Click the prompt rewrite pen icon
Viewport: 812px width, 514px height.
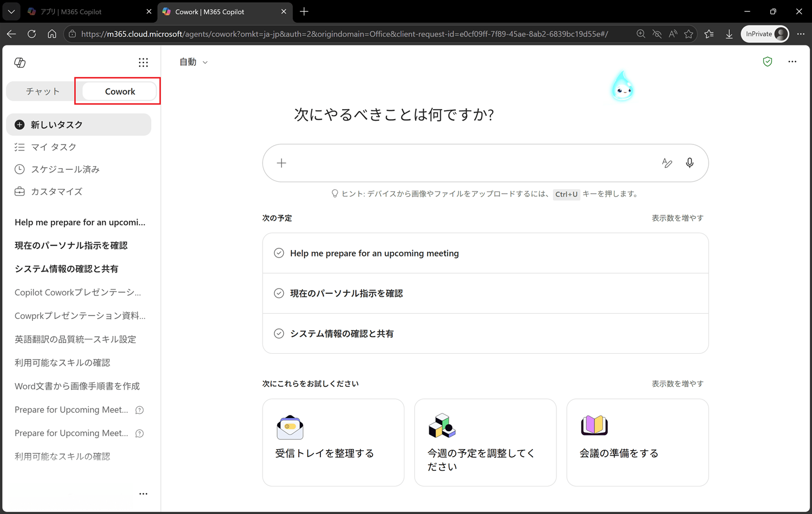pyautogui.click(x=667, y=163)
